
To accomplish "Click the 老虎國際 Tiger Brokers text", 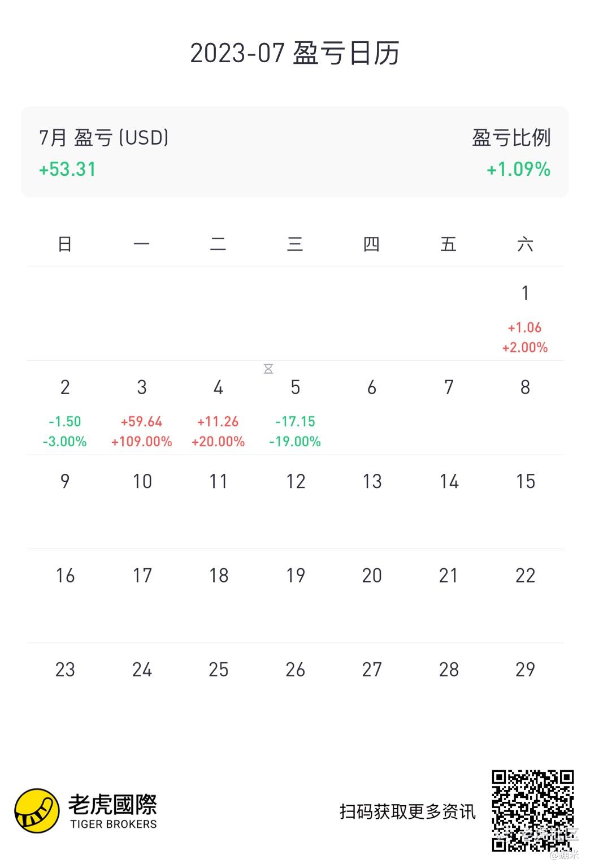I will [x=112, y=811].
